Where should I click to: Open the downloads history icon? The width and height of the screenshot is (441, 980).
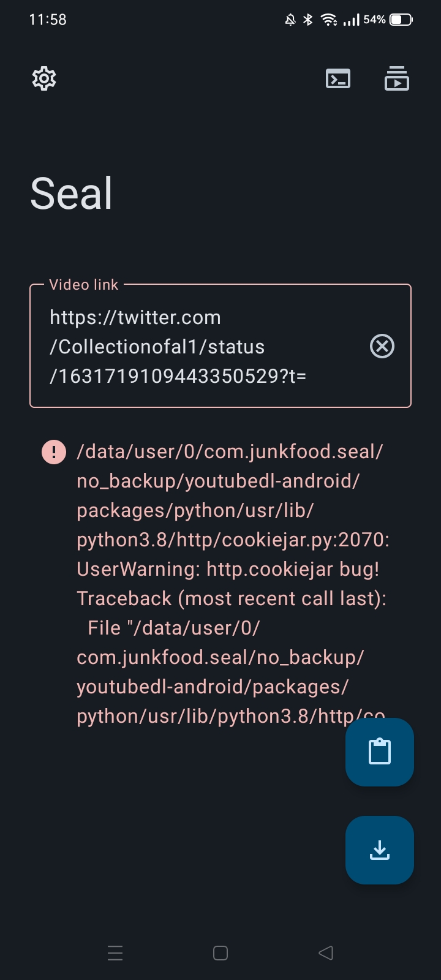pyautogui.click(x=396, y=78)
